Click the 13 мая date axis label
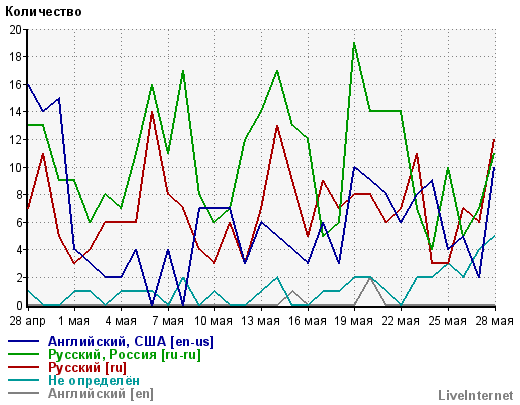 point(260,321)
